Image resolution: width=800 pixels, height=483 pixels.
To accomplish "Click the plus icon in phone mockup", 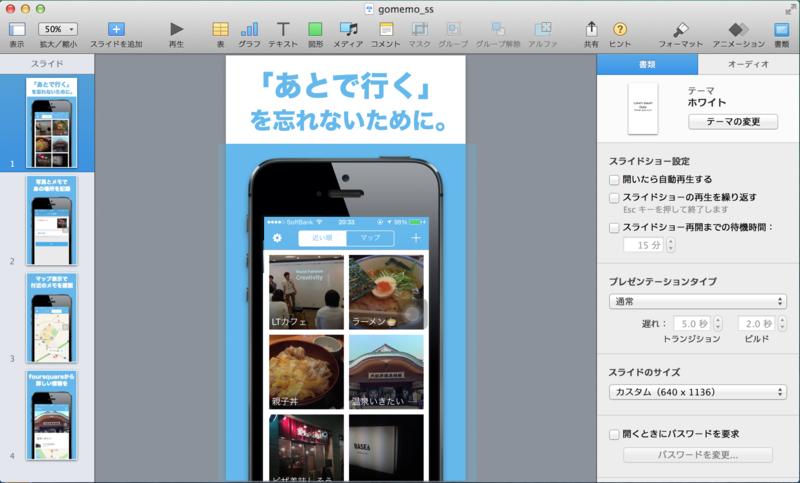I will tap(416, 238).
